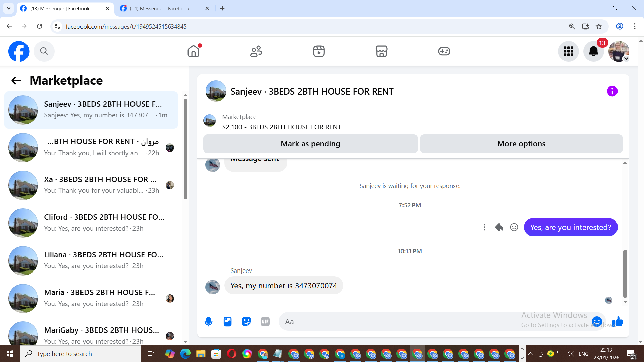
Task: Open the sticker picker icon
Action: point(246,322)
